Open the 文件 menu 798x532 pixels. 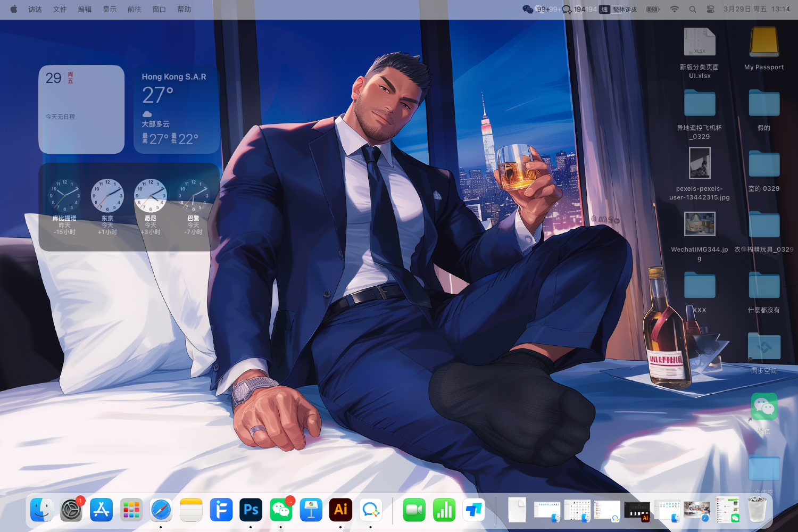coord(60,9)
